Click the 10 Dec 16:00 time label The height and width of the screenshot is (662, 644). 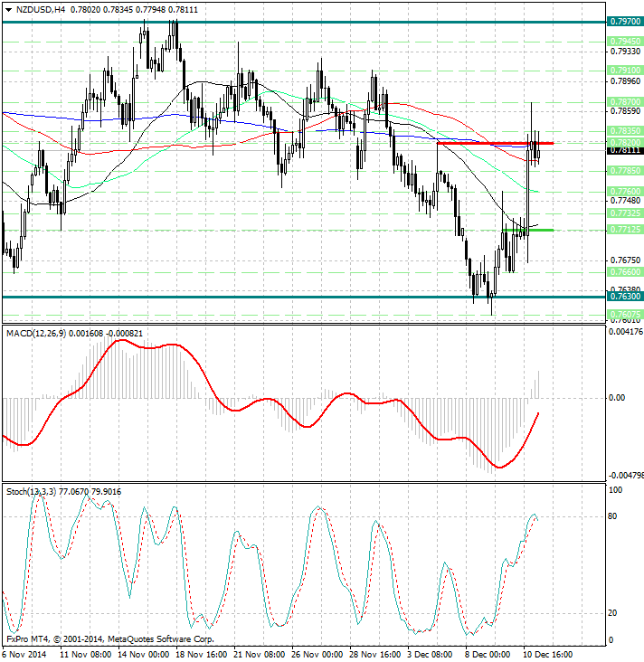547,653
